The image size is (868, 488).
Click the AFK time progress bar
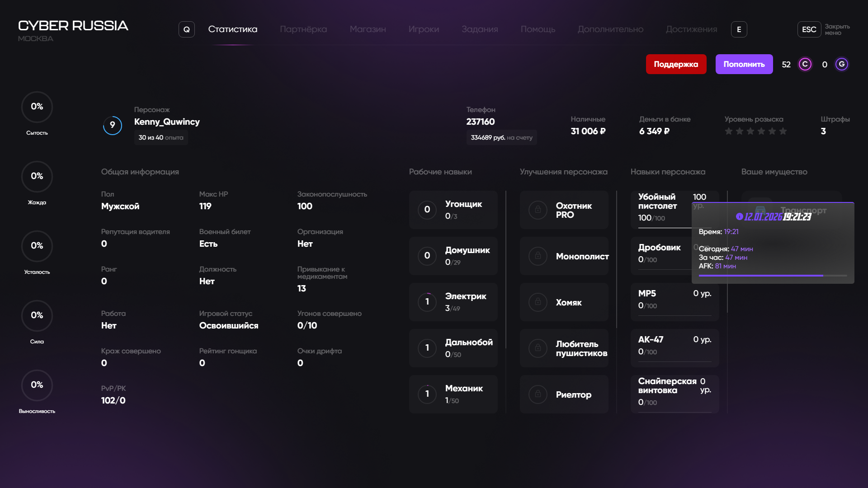pyautogui.click(x=773, y=275)
